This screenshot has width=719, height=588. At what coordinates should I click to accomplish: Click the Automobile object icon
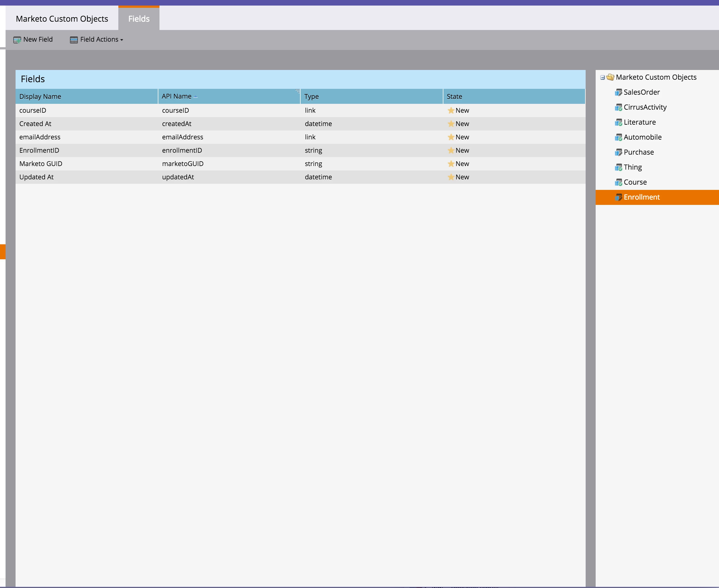coord(618,137)
